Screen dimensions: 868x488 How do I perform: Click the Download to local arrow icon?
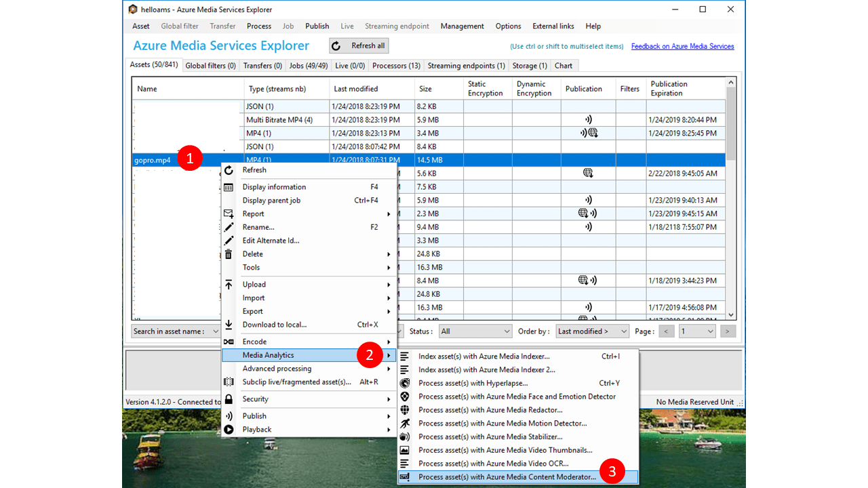point(229,325)
